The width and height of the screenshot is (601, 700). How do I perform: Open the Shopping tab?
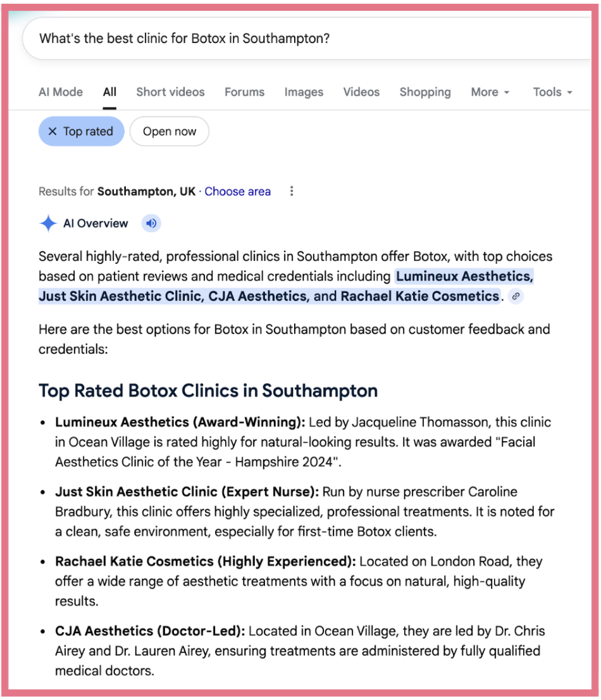click(x=424, y=92)
